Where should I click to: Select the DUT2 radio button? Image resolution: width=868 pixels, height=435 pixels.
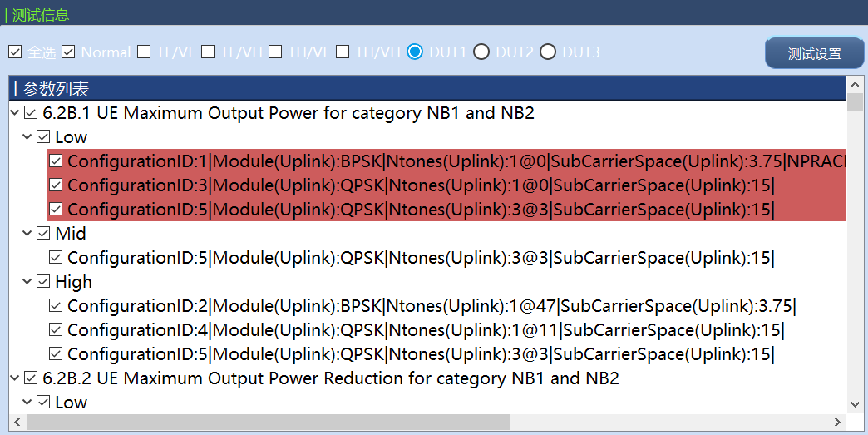pos(481,52)
